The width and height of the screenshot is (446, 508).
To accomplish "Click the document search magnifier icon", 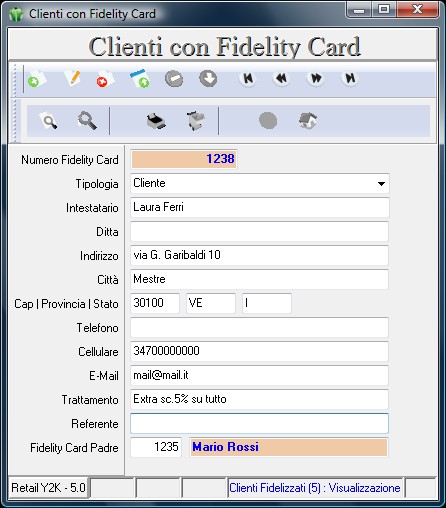I will (49, 121).
